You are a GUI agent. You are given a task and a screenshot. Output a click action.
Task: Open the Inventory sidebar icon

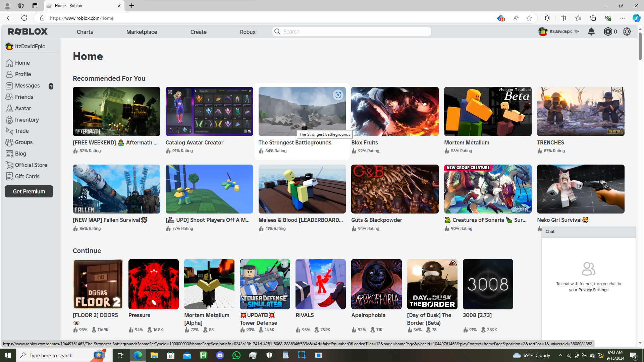(9, 120)
